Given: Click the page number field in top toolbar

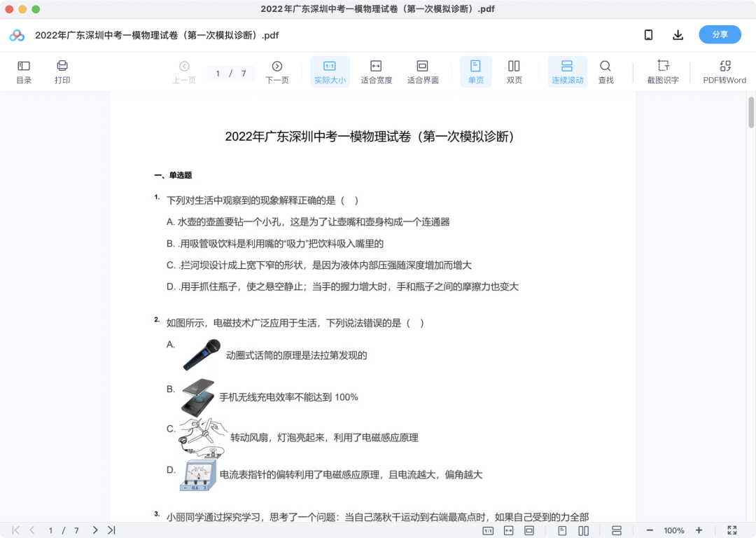Looking at the screenshot, I should pos(230,74).
